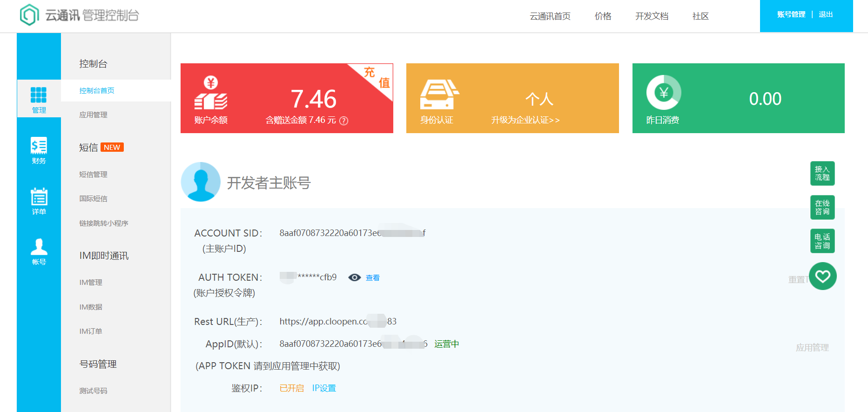Go to 云通讯首页 in the top navigation
This screenshot has width=868, height=412.
(x=550, y=16)
